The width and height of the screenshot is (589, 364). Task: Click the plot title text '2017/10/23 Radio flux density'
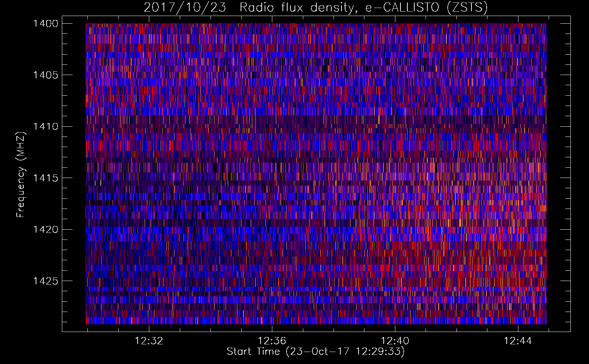249,8
